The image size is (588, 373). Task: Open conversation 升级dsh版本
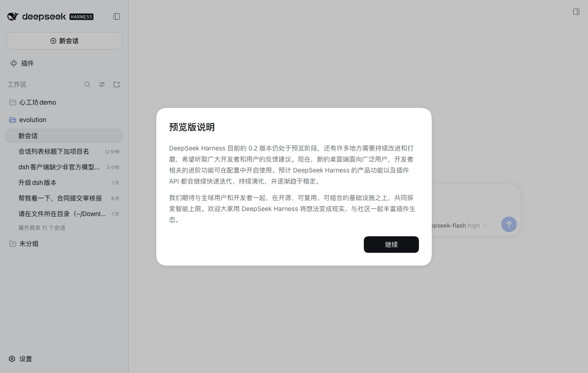(x=64, y=183)
